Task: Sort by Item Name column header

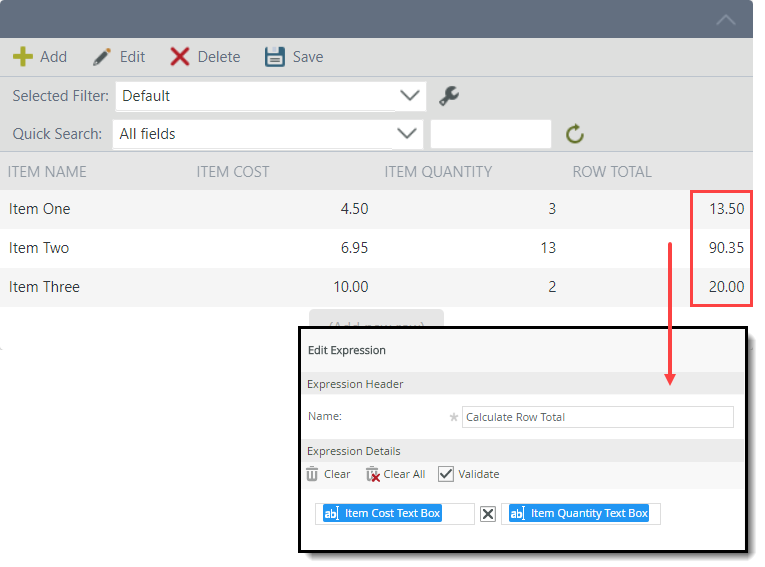Action: click(x=47, y=172)
